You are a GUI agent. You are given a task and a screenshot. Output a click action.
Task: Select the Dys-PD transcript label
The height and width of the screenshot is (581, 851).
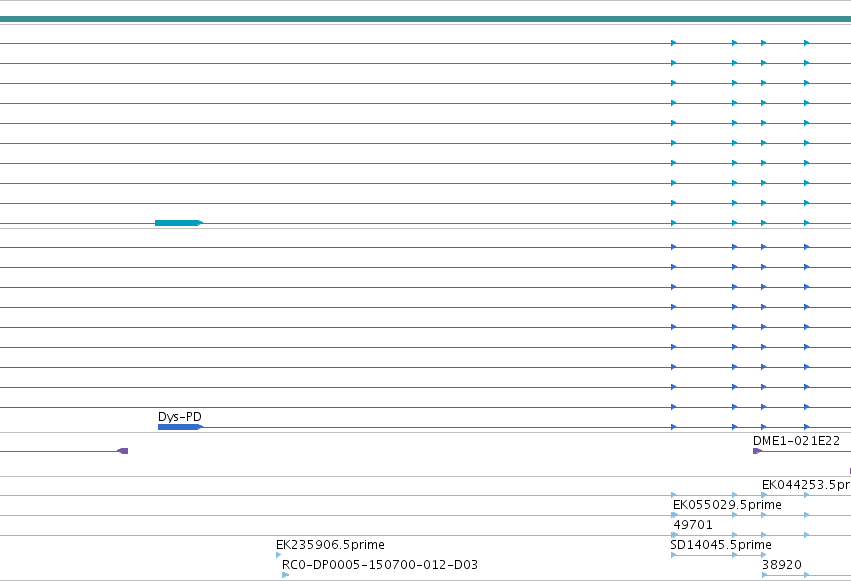point(180,417)
